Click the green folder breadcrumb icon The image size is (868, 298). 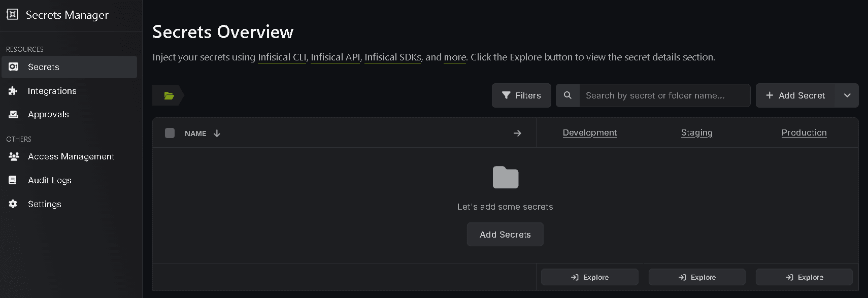click(x=169, y=95)
